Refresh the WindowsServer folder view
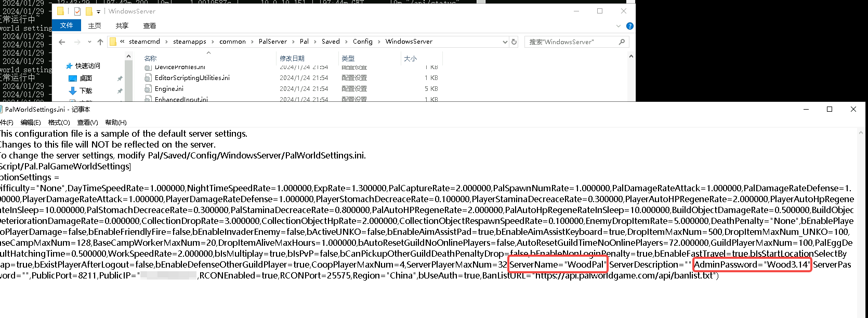Screen dimensions: 868x318 point(514,42)
